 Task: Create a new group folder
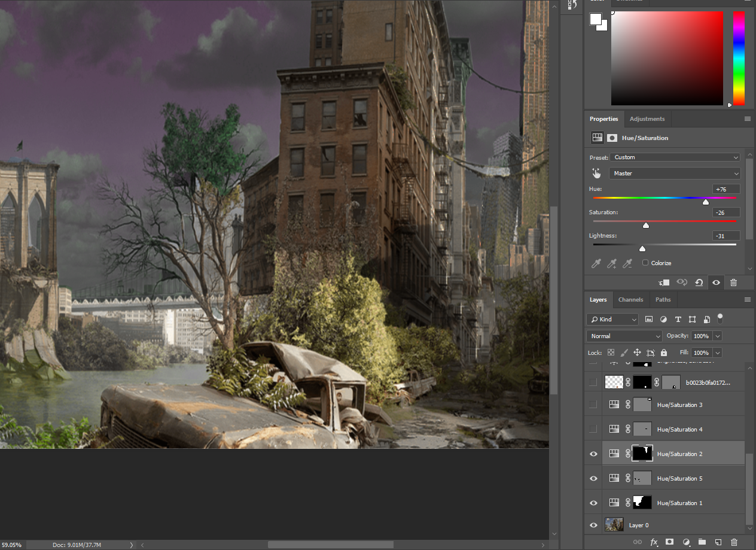click(702, 542)
